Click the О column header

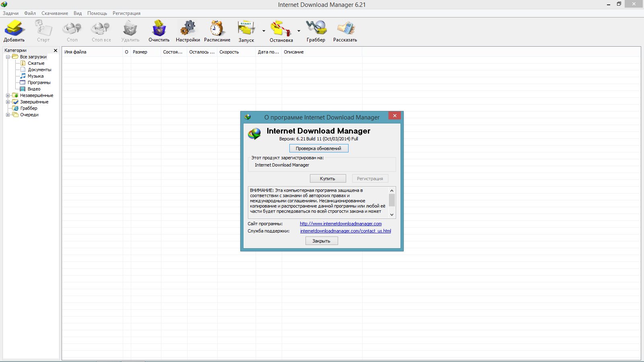(x=126, y=52)
